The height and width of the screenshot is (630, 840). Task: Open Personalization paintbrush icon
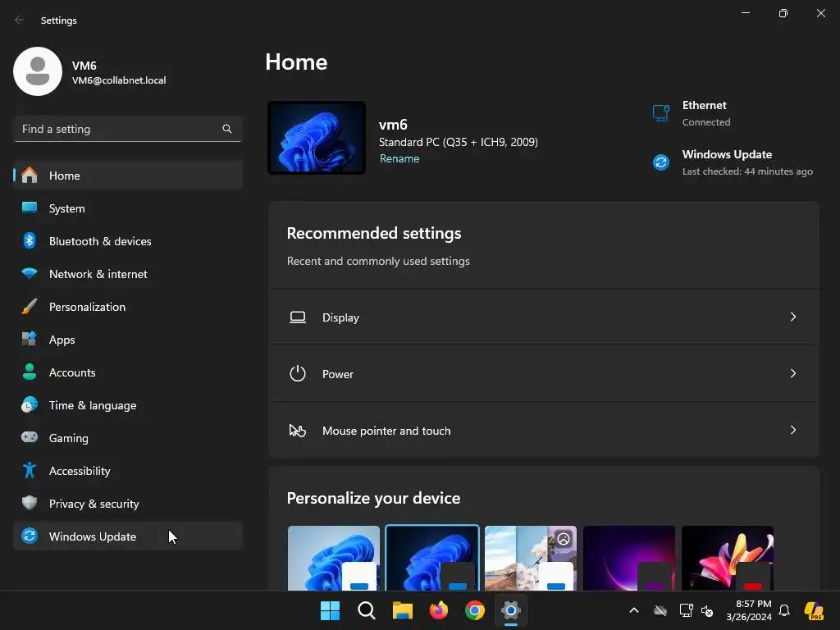(30, 307)
